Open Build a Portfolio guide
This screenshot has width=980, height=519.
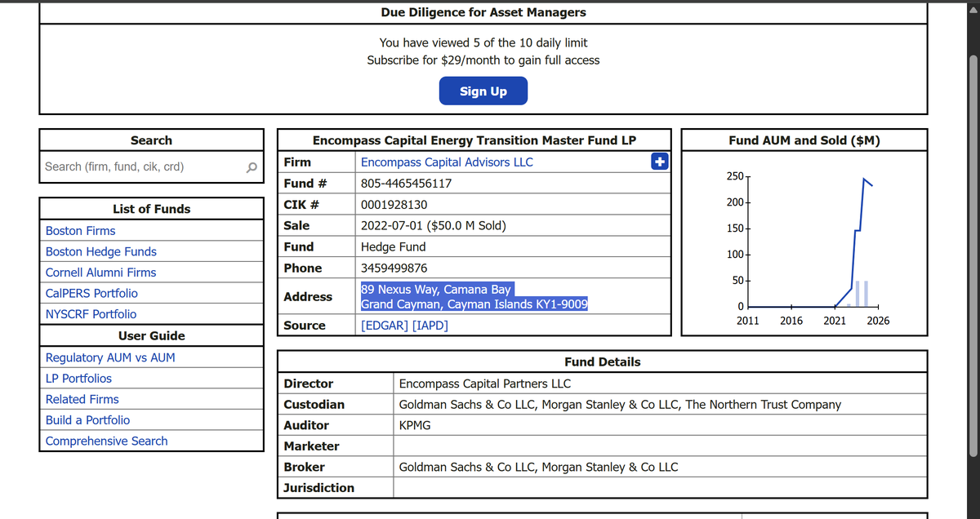tap(87, 420)
